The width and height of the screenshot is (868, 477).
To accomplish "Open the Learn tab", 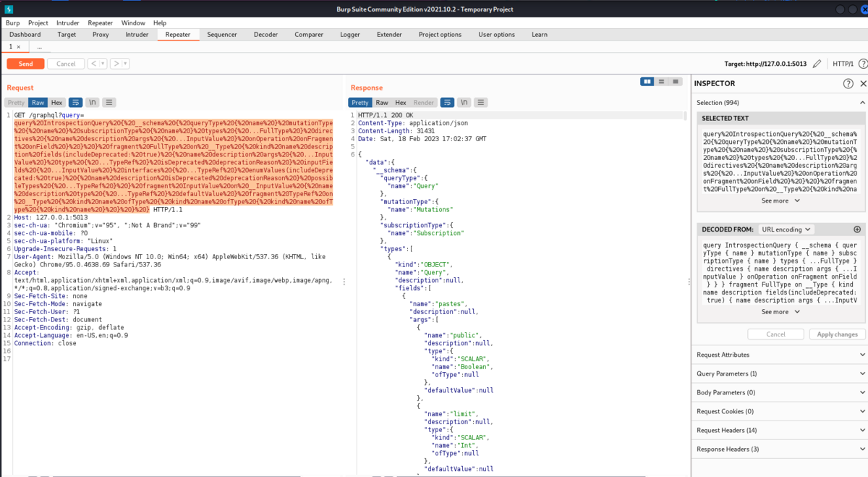I will tap(540, 34).
